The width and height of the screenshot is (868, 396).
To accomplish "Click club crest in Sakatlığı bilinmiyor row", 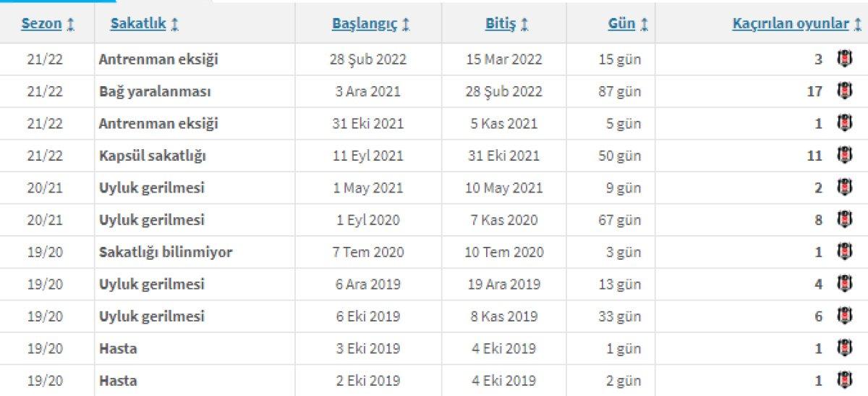I will pyautogui.click(x=843, y=252).
